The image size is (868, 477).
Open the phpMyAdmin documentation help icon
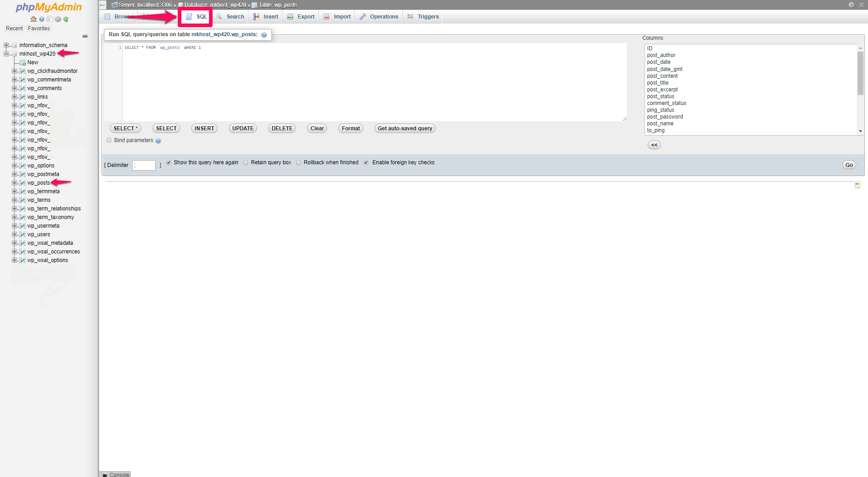click(x=42, y=19)
